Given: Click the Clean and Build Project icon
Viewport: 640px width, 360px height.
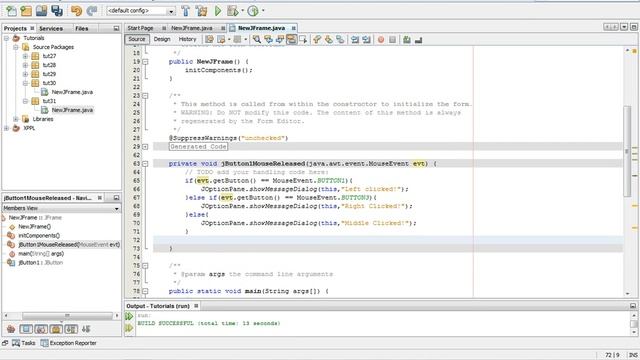Looking at the screenshot, I should 201,11.
